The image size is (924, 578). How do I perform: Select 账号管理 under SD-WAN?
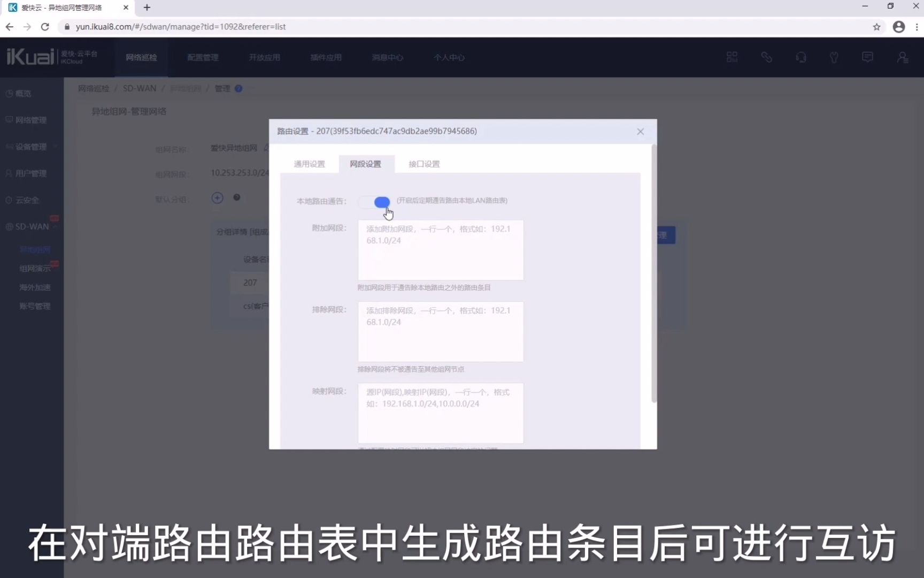point(35,306)
